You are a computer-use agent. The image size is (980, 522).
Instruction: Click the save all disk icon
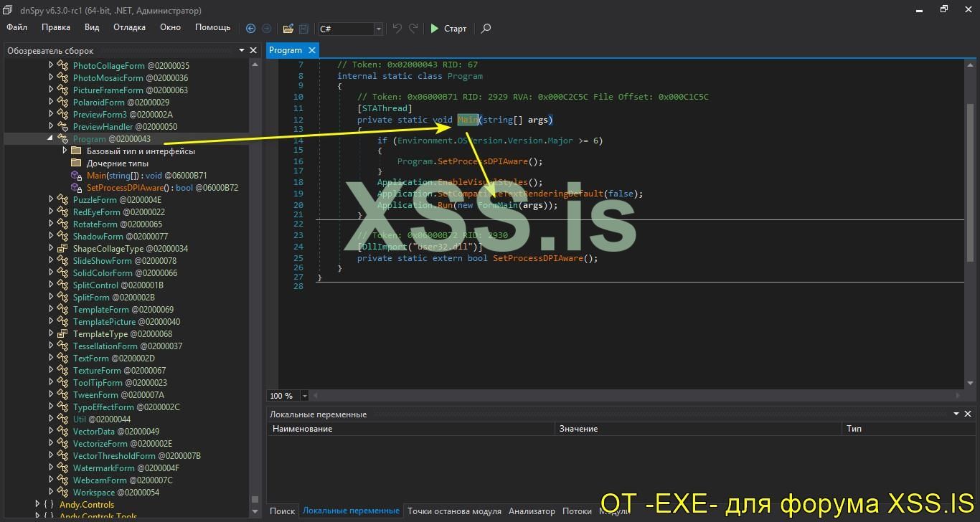[303, 29]
